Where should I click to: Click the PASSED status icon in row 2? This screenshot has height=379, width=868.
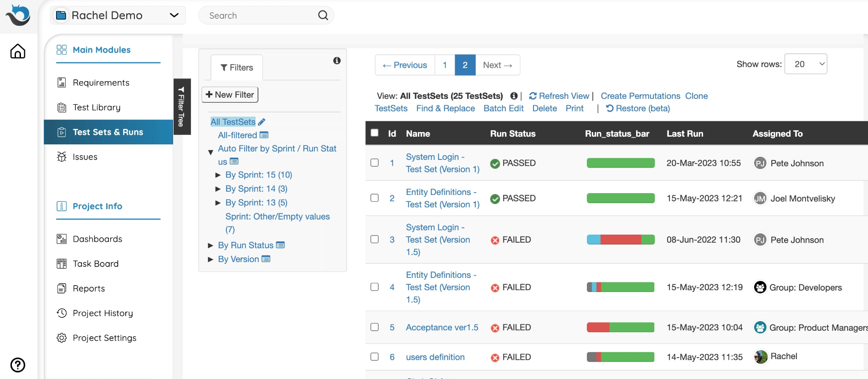point(495,199)
